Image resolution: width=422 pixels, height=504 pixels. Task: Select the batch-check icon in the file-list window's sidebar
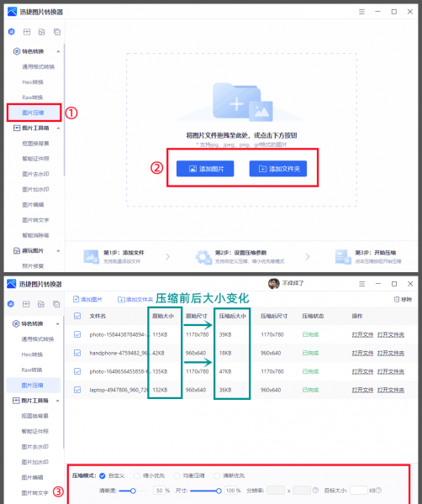pos(56,304)
